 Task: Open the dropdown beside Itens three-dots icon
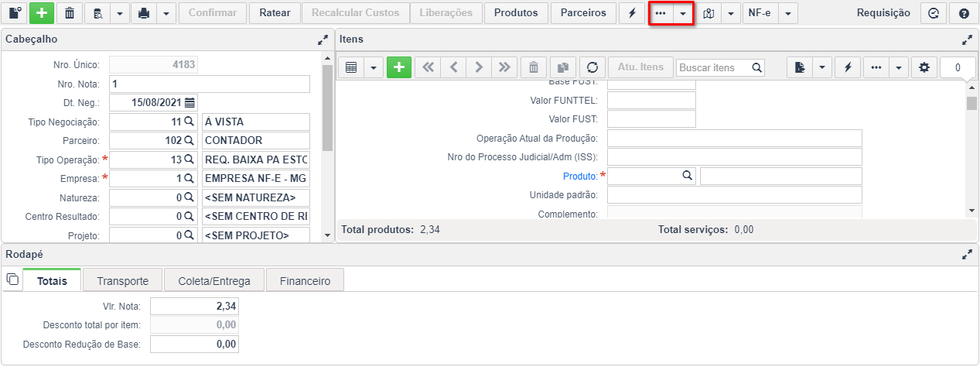[x=898, y=67]
